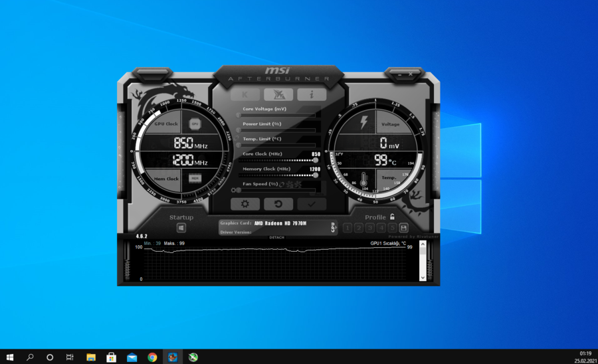Viewport: 598px width, 364px height.
Task: Click the 0 mV voltage readout
Action: [389, 143]
